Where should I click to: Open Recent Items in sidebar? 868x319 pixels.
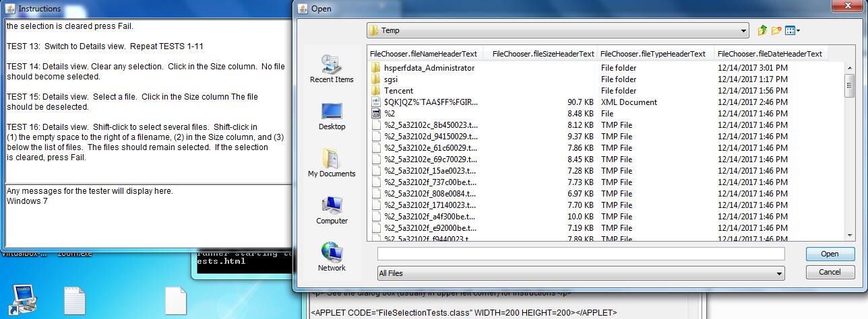(x=332, y=69)
